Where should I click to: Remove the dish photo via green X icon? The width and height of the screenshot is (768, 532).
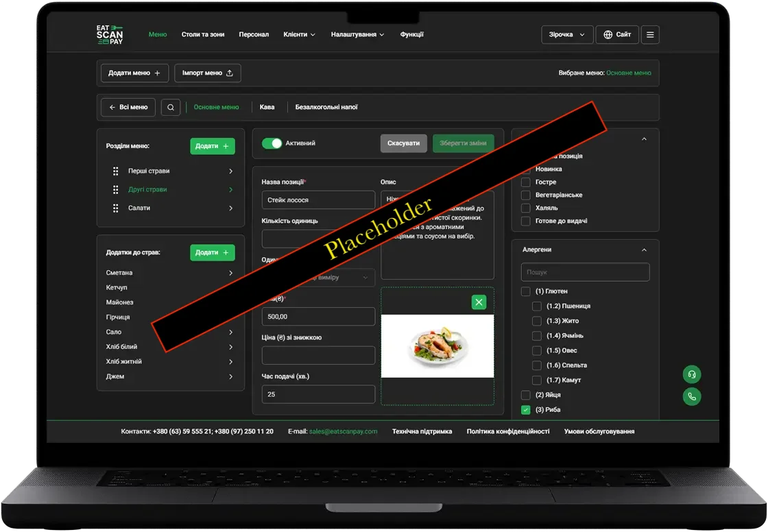[478, 302]
